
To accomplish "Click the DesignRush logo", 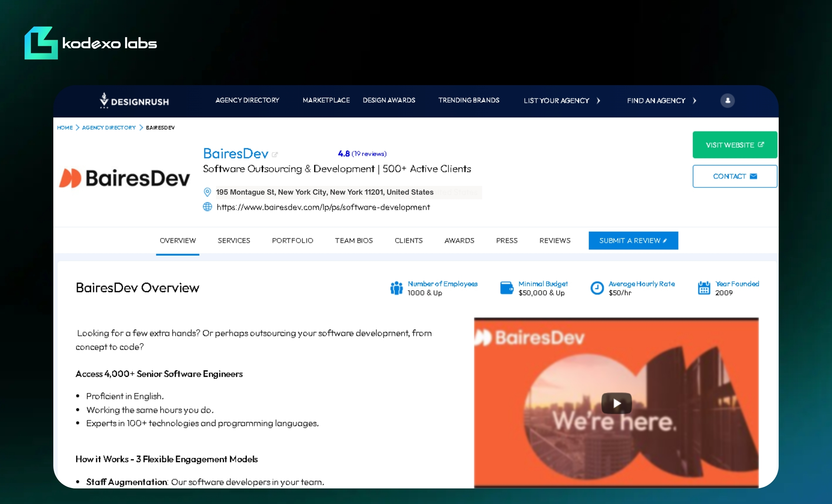I will pos(135,101).
